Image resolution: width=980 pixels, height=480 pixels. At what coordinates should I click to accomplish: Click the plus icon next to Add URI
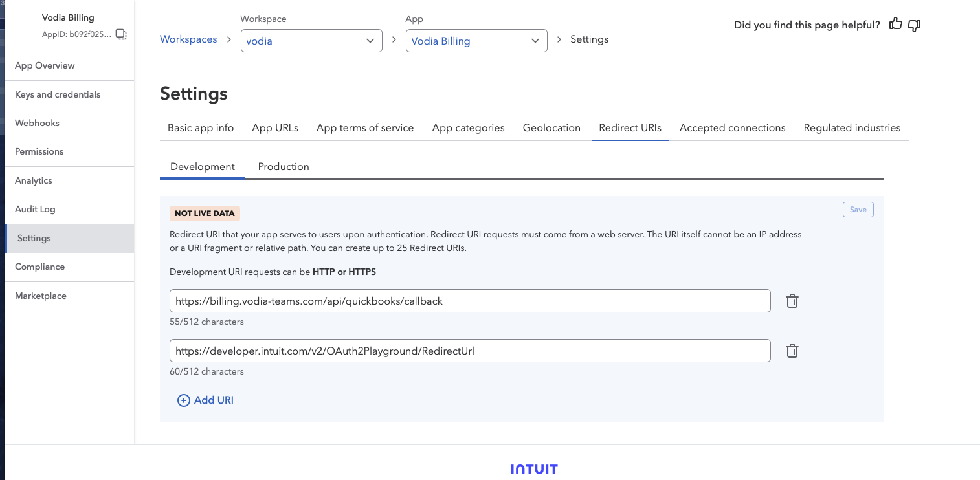pyautogui.click(x=184, y=400)
